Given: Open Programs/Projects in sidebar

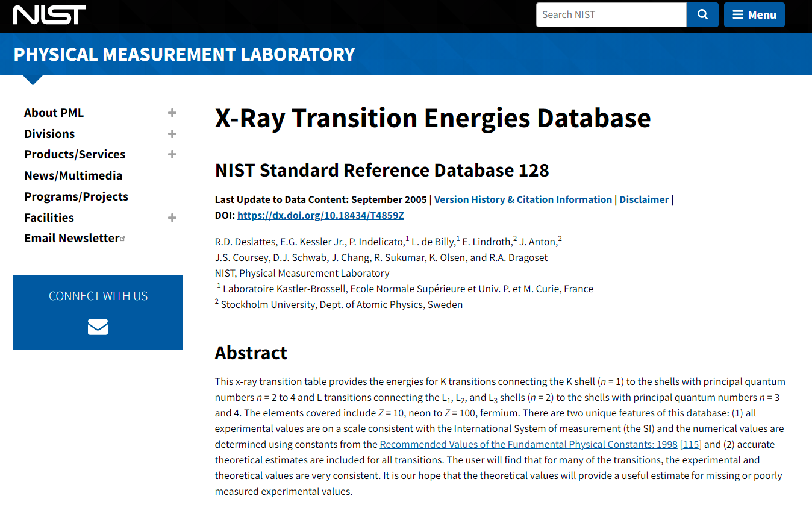Looking at the screenshot, I should pos(76,196).
